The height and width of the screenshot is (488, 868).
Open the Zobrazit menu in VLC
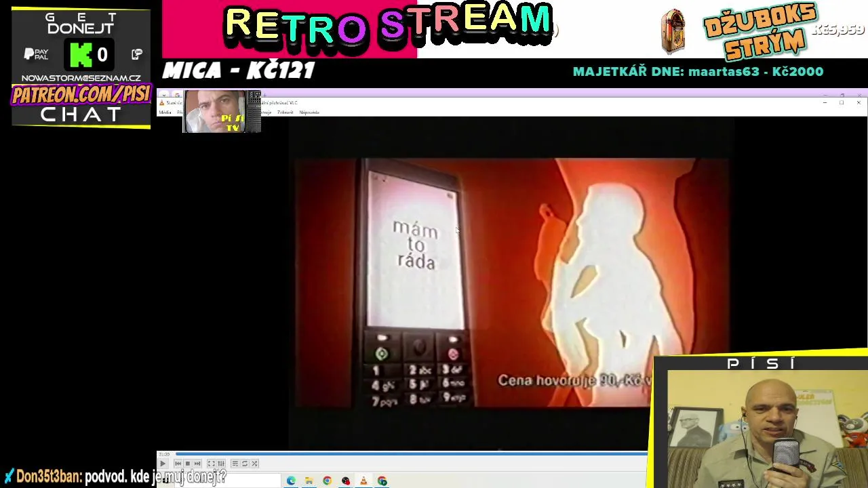tap(285, 113)
